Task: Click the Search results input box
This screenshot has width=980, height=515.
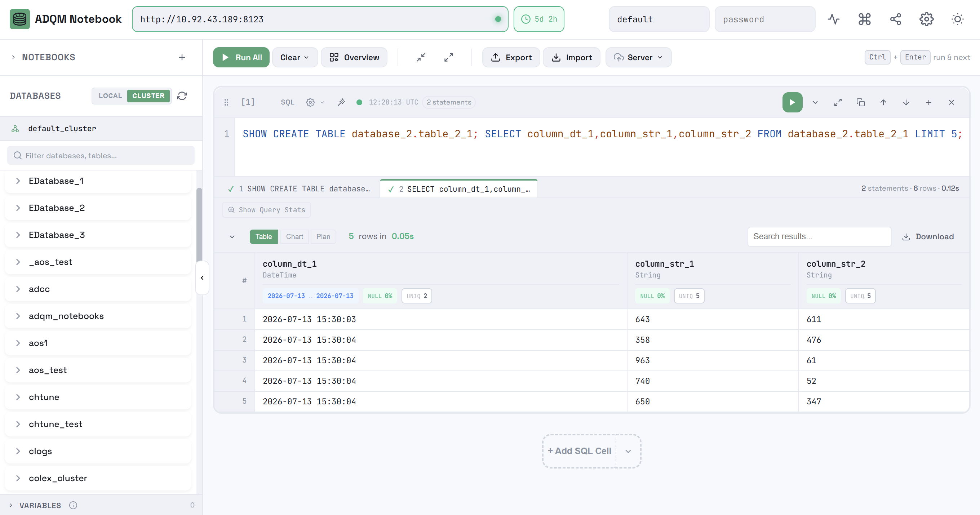Action: click(x=820, y=236)
